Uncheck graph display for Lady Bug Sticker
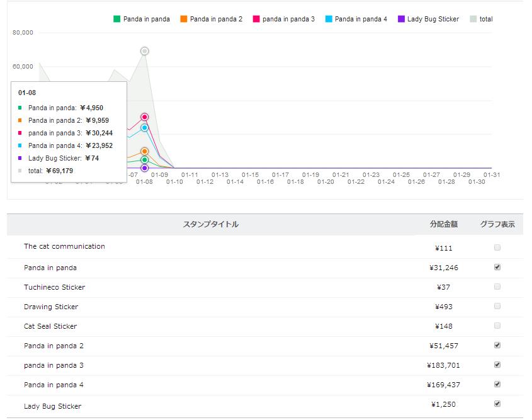The image size is (532, 420). pos(497,404)
